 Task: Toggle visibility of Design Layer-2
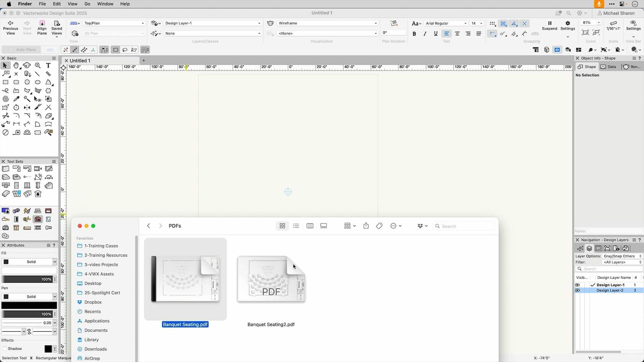point(577,290)
